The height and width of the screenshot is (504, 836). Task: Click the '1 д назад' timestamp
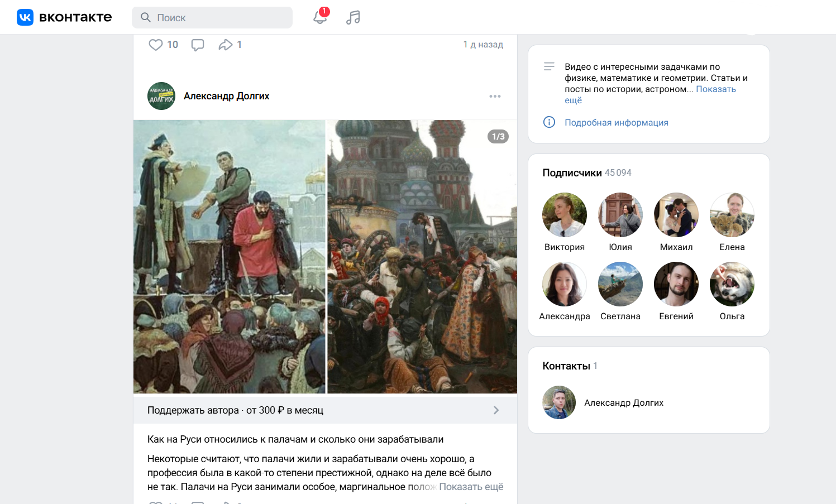(x=483, y=45)
